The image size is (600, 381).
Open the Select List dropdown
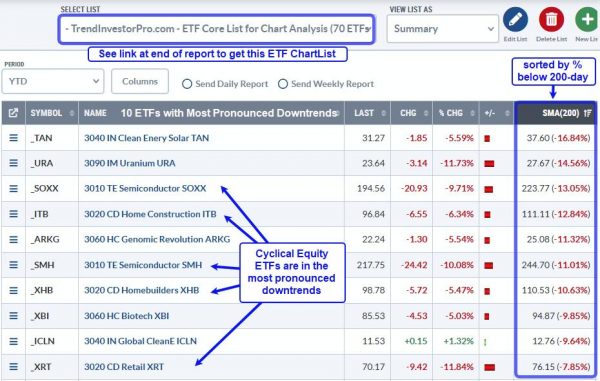pos(217,29)
